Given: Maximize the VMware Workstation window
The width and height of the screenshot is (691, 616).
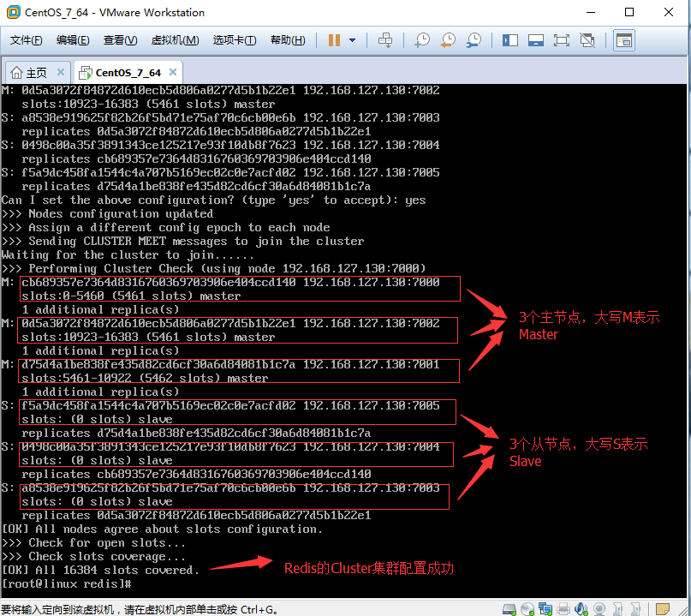Looking at the screenshot, I should pyautogui.click(x=629, y=12).
